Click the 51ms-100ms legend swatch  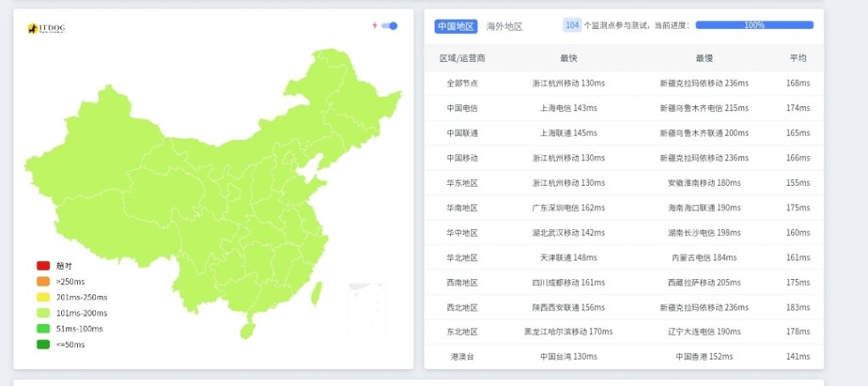point(43,328)
